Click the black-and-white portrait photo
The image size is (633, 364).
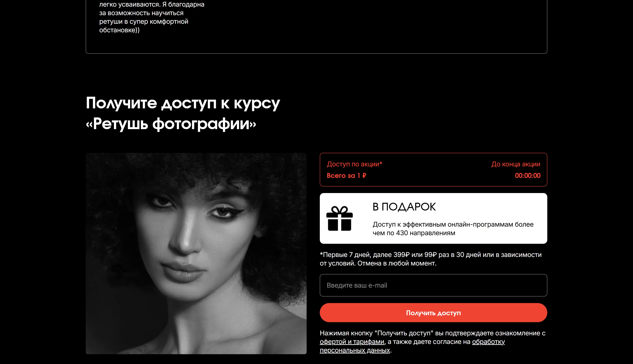(x=196, y=253)
